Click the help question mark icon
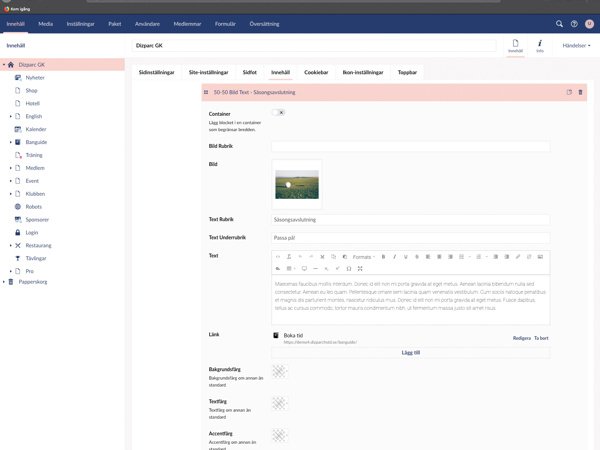 click(x=574, y=23)
